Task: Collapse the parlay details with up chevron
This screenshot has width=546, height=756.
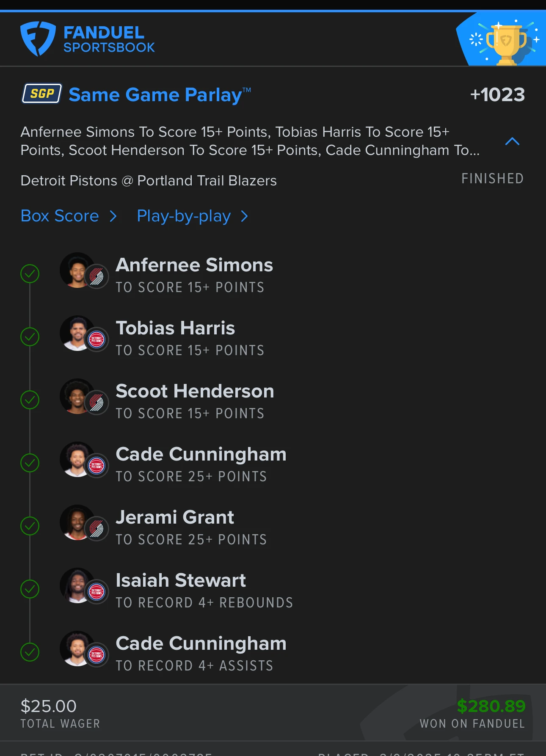Action: 512,141
